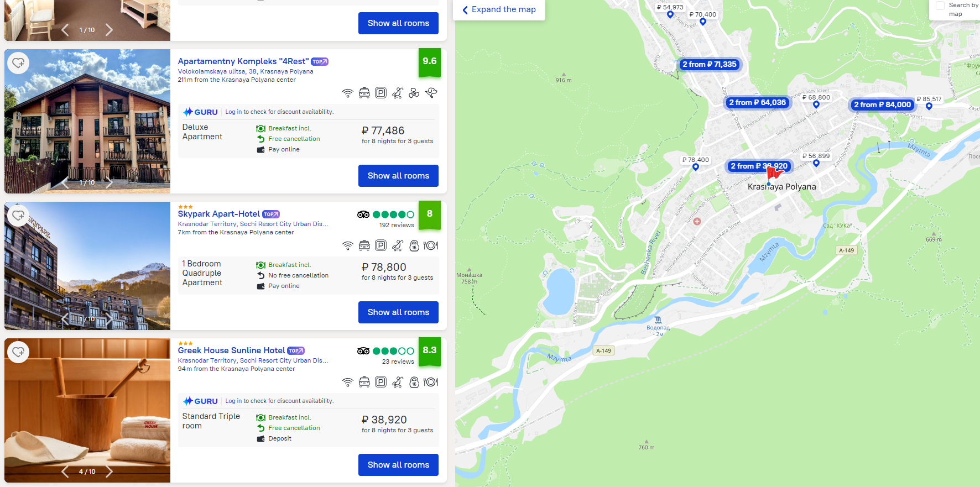The height and width of the screenshot is (487, 980).
Task: Click the stroller icon on the Skypark listing
Action: 398,245
